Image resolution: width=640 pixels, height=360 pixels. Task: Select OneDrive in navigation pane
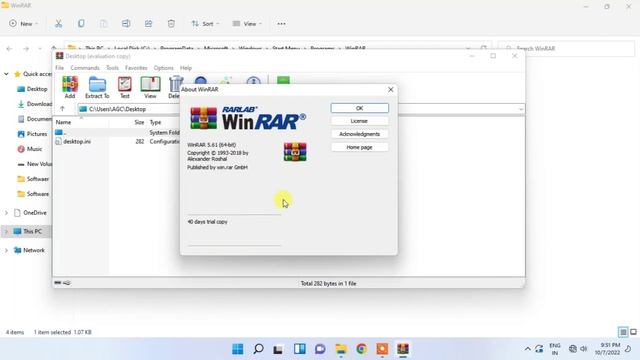30,213
